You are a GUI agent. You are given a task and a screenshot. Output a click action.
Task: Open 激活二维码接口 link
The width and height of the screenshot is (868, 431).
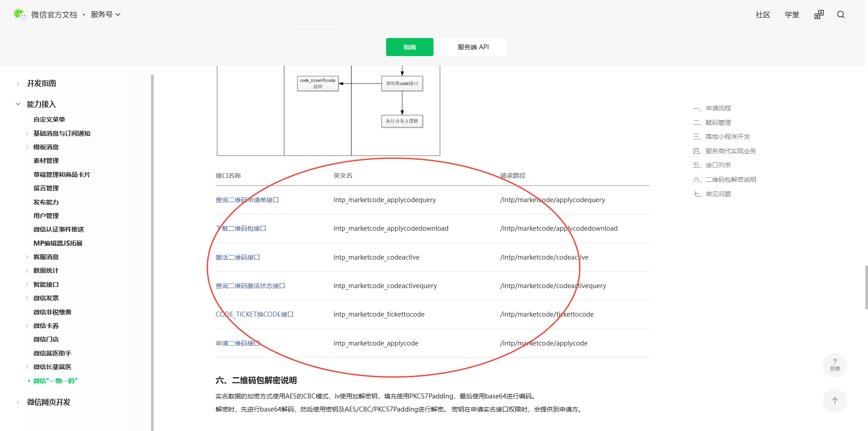(x=238, y=257)
